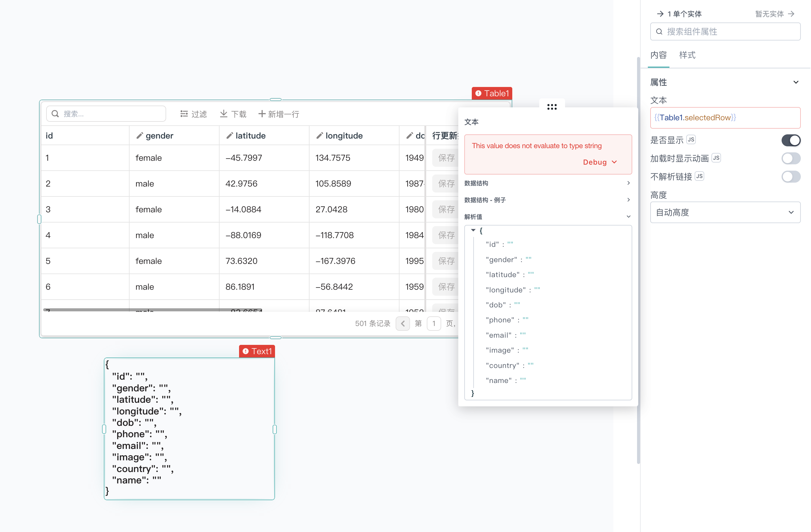
Task: Click the edit pencil on dob column
Action: [x=410, y=136]
